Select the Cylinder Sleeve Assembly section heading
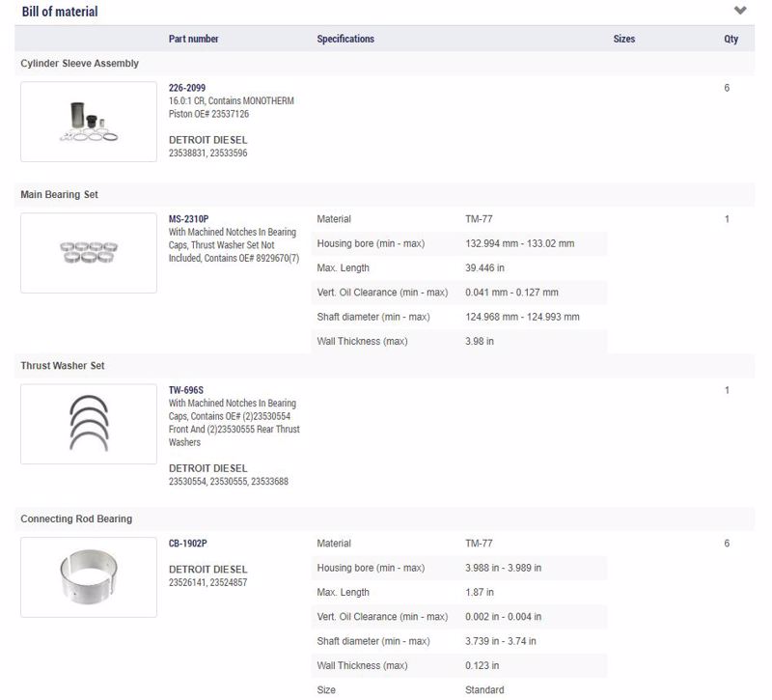Image resolution: width=772 pixels, height=700 pixels. point(80,64)
